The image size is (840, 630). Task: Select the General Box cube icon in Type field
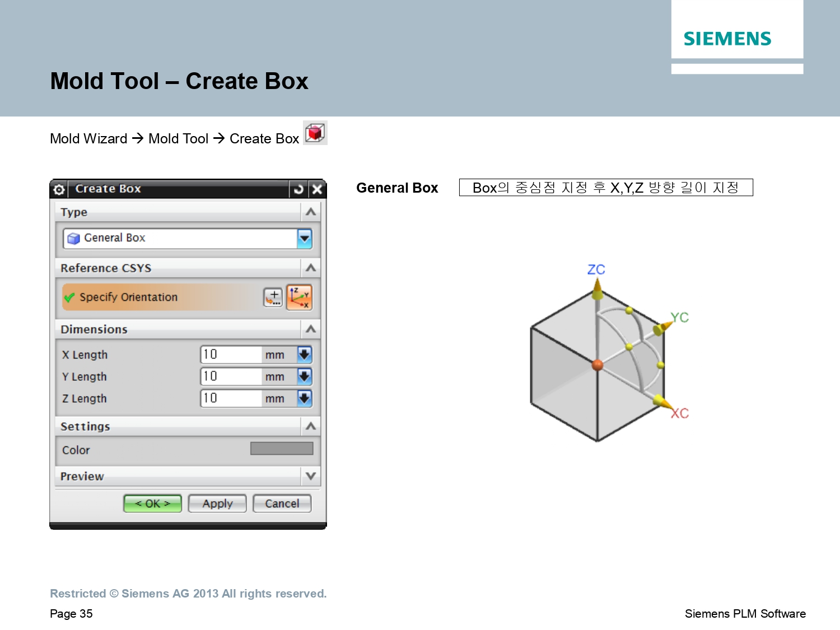[73, 239]
